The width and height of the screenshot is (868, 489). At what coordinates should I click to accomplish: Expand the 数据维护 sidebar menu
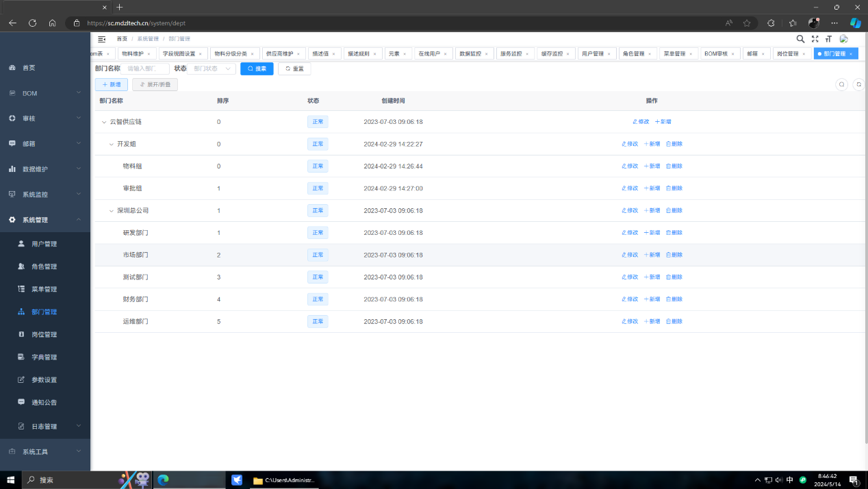coord(45,169)
